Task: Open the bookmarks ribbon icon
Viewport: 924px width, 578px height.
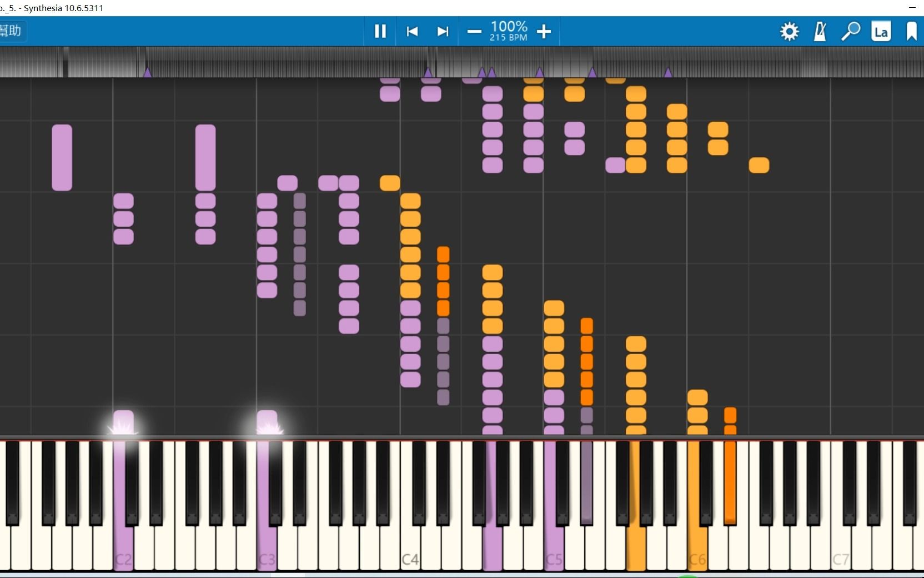Action: coord(912,32)
